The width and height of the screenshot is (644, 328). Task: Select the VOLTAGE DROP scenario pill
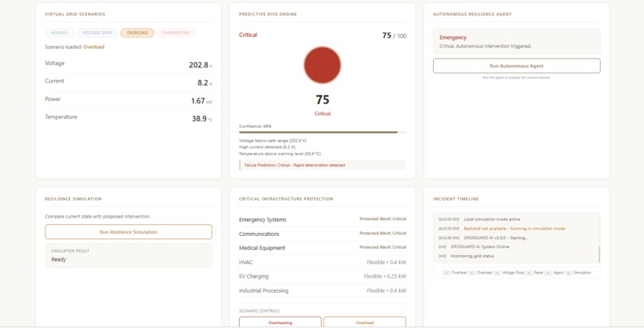coord(97,33)
